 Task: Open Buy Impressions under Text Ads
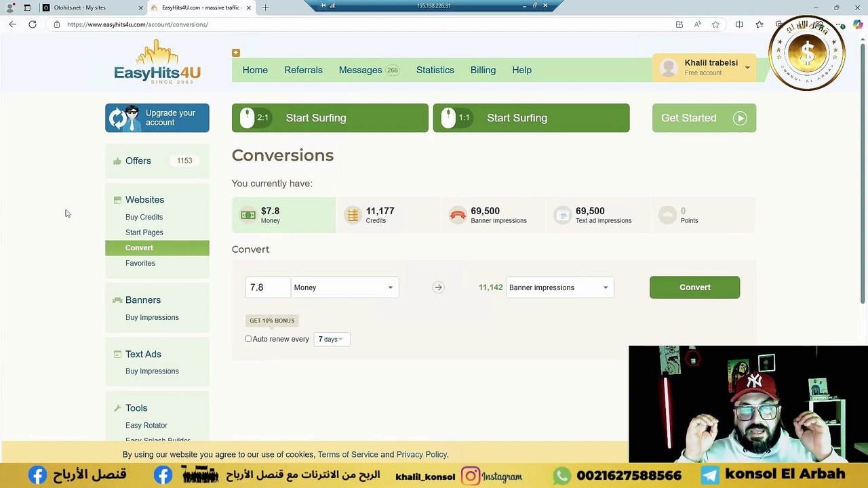152,371
